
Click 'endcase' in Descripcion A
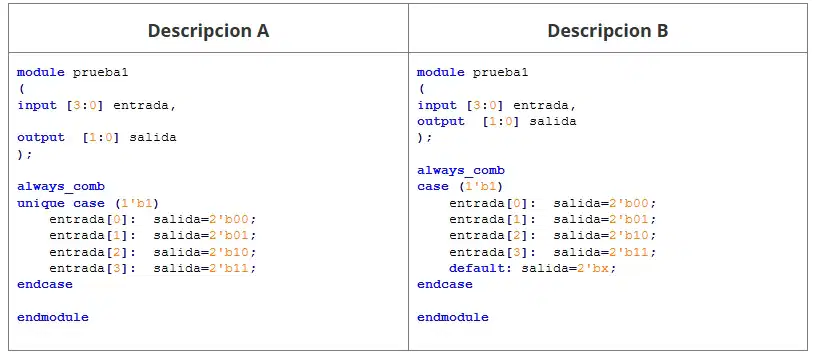click(x=45, y=285)
